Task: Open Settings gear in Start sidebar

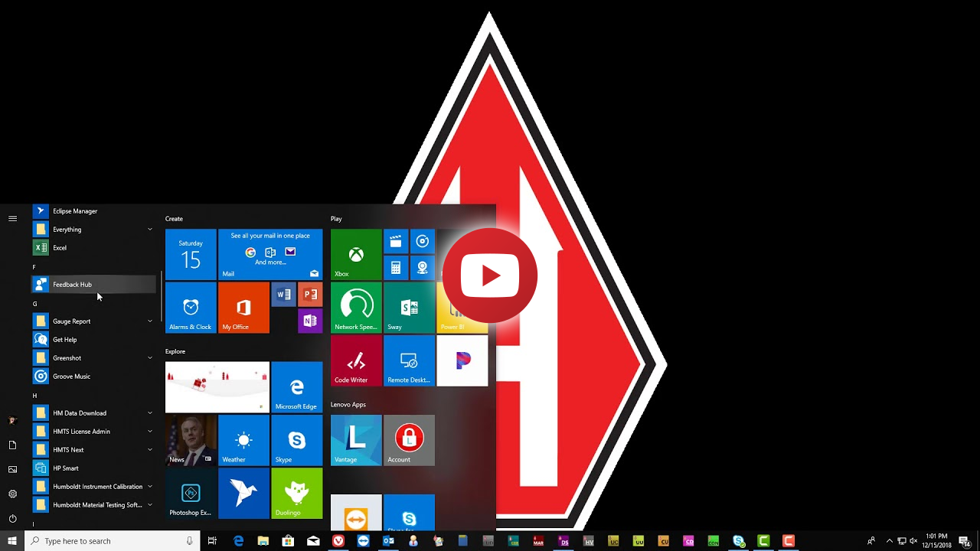Action: tap(12, 494)
